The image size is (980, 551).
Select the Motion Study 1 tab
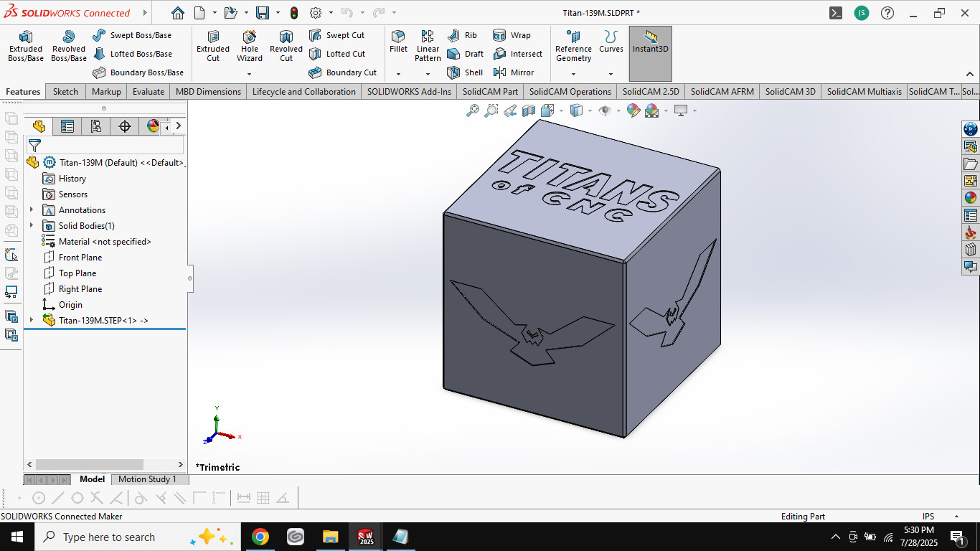(x=147, y=479)
